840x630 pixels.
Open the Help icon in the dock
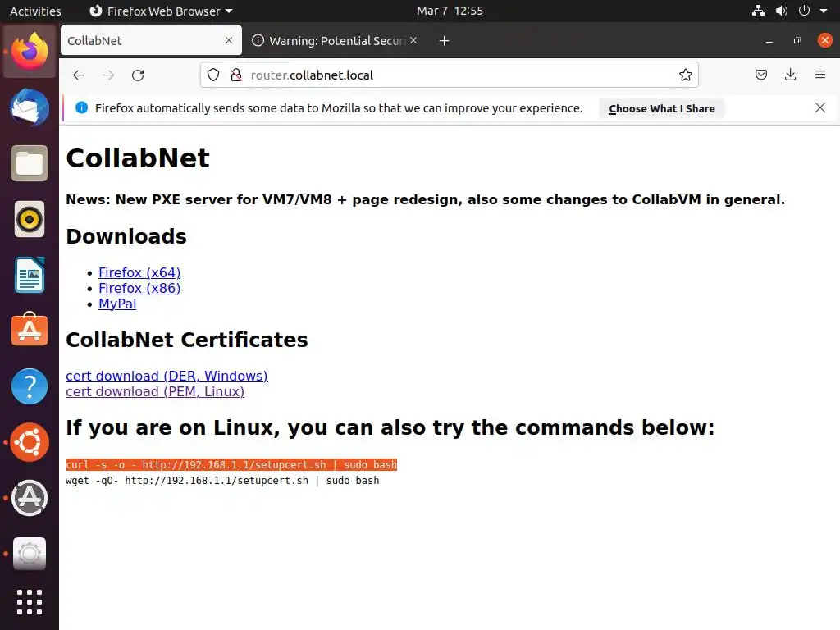point(30,386)
